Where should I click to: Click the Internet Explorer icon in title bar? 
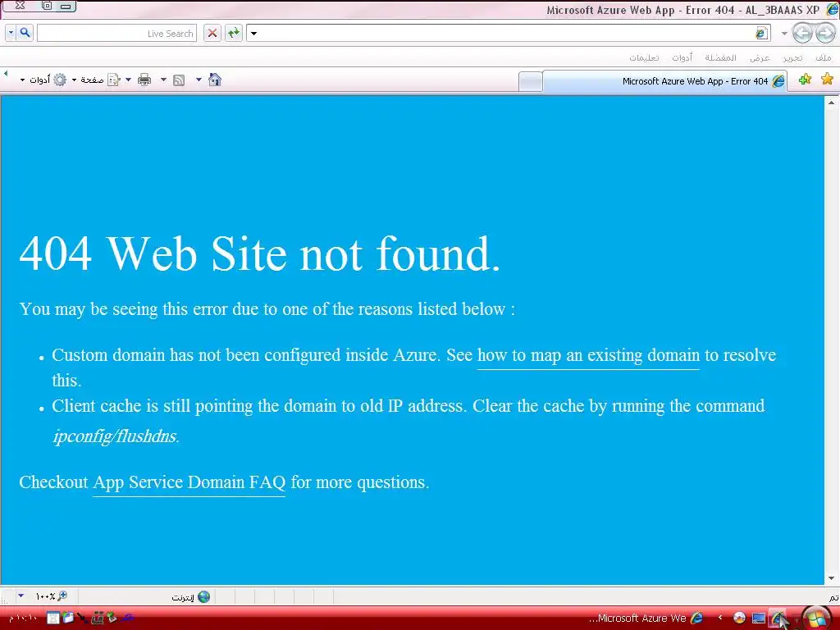click(x=832, y=9)
